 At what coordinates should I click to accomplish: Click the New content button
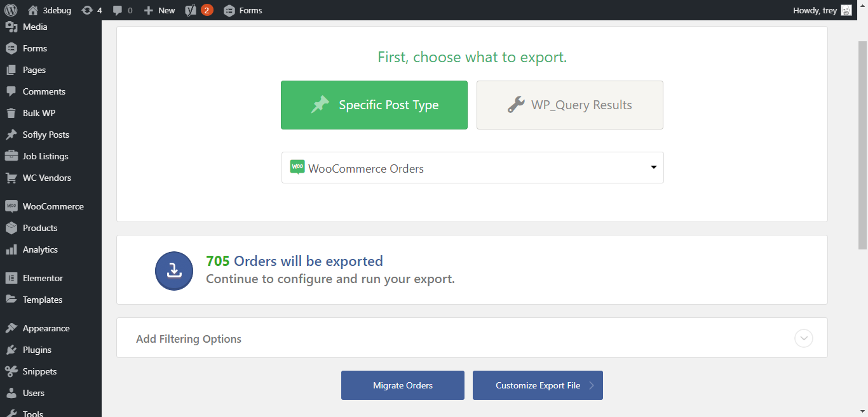(159, 10)
